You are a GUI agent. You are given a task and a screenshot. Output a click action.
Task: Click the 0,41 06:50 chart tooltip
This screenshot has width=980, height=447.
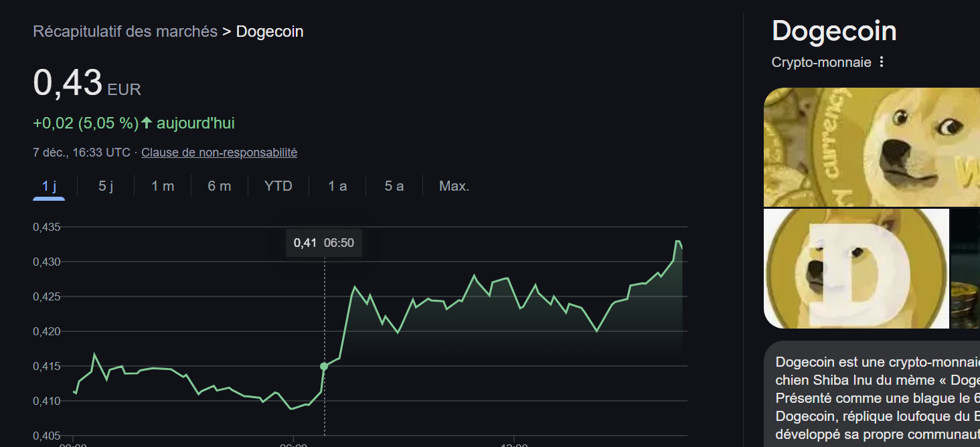[x=324, y=243]
